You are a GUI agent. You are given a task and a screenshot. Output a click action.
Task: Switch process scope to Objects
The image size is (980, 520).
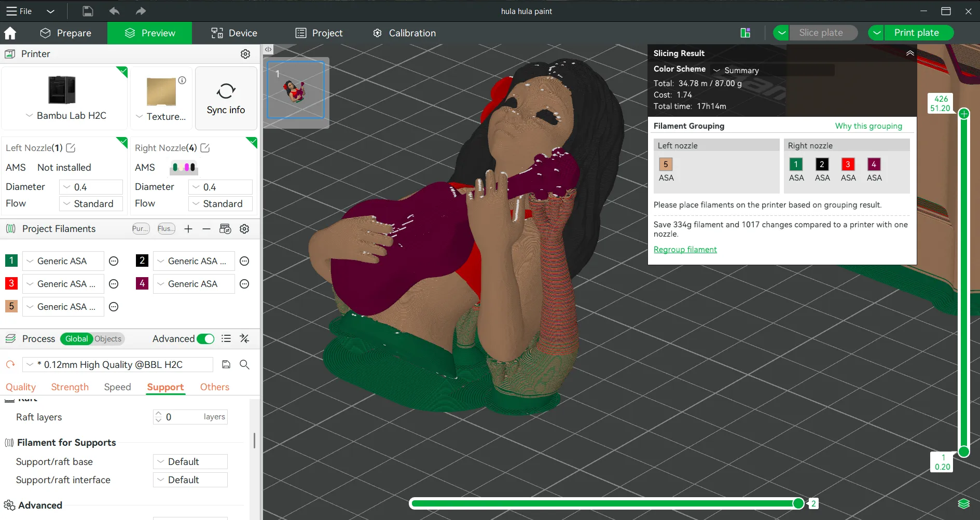[x=108, y=339]
